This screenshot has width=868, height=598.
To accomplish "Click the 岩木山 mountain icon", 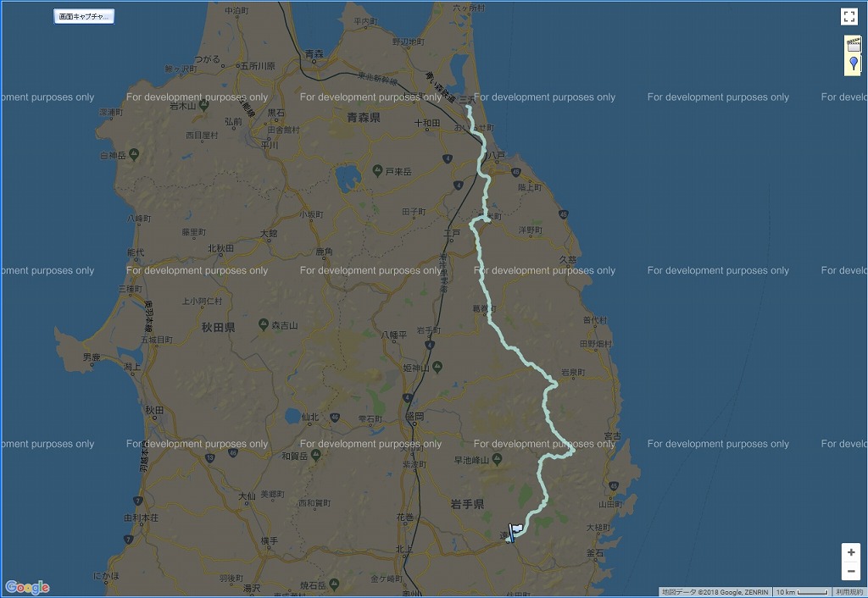I will pyautogui.click(x=163, y=108).
